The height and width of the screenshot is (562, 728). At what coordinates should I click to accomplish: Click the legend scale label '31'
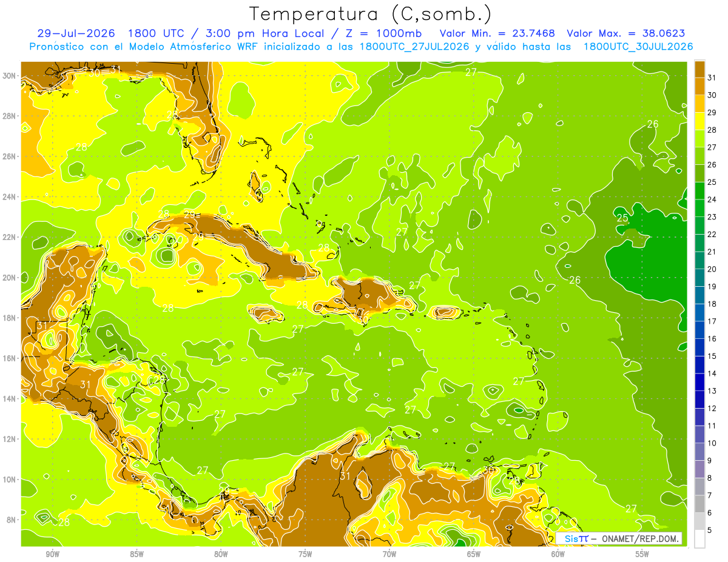[712, 77]
